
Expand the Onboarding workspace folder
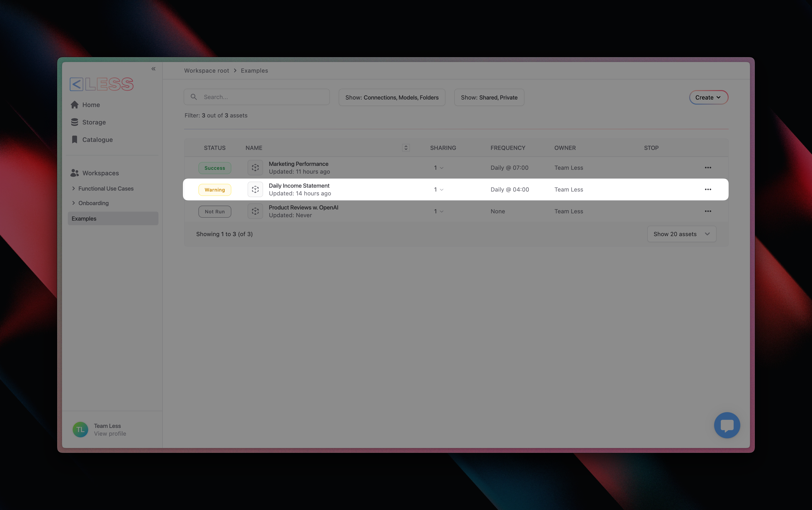click(x=73, y=203)
